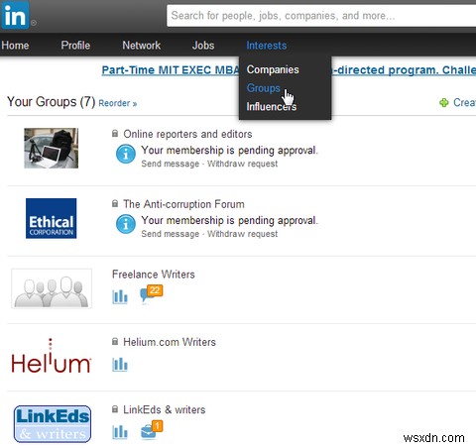This screenshot has width=476, height=448.
Task: Open LinkEds & writers activity bar chart icon
Action: [120, 432]
